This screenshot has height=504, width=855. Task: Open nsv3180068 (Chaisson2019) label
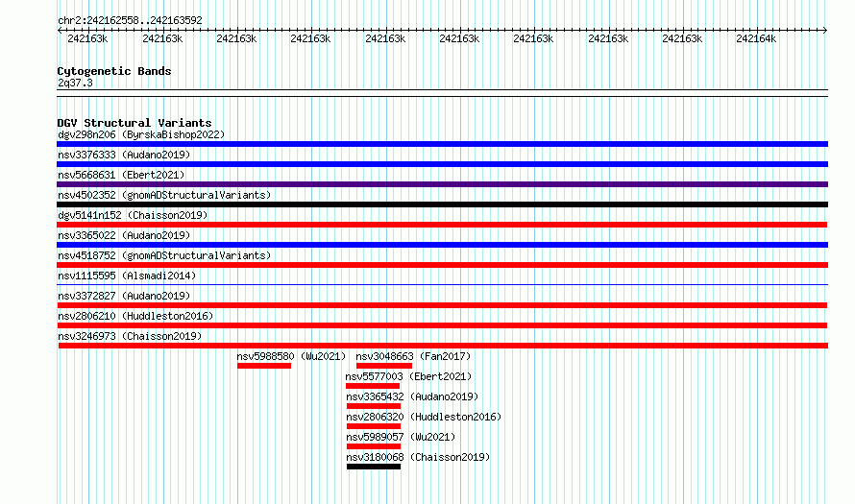418,457
